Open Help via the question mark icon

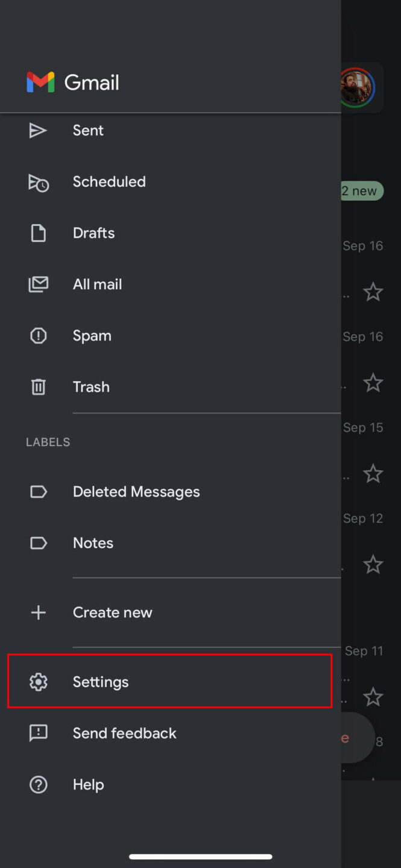coord(38,784)
